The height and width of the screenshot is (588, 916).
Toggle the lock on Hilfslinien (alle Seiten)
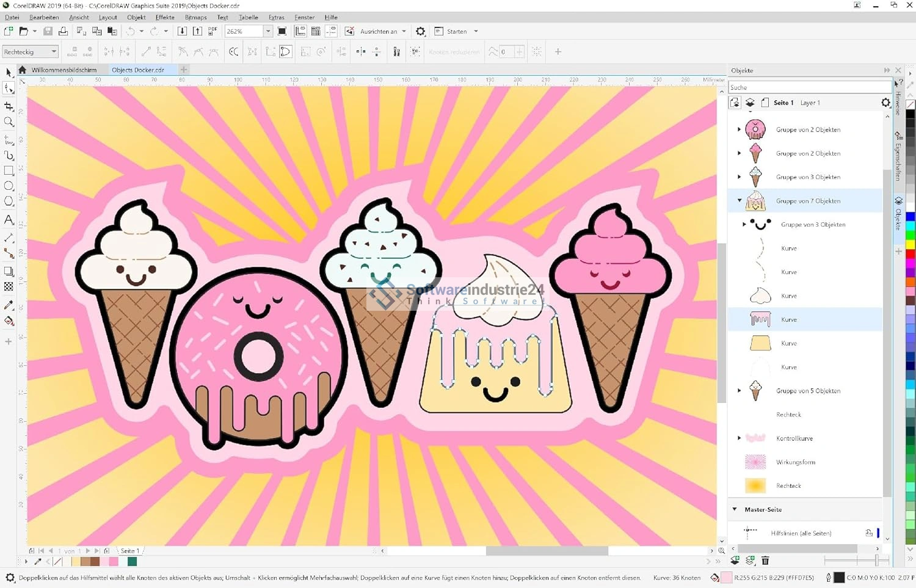869,533
